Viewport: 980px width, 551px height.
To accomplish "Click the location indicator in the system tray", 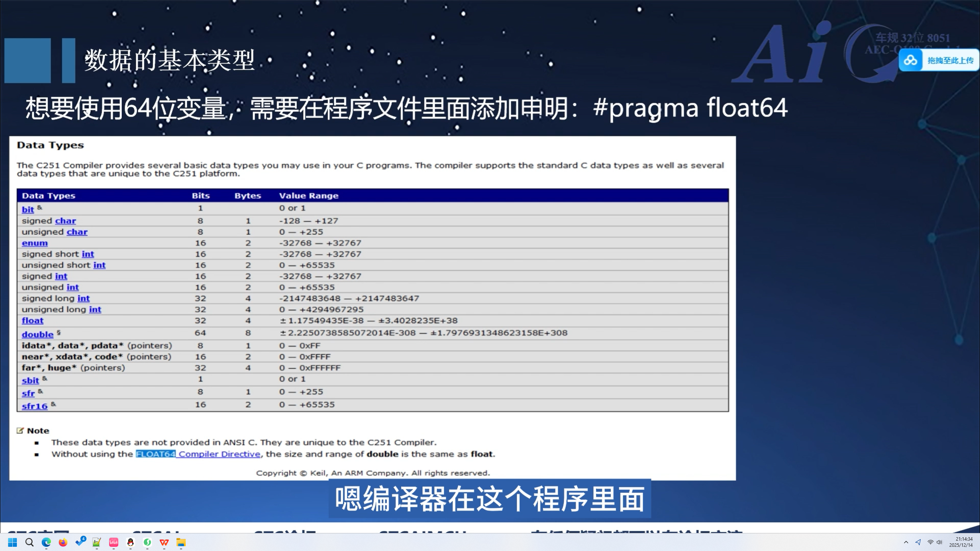I will click(x=918, y=543).
